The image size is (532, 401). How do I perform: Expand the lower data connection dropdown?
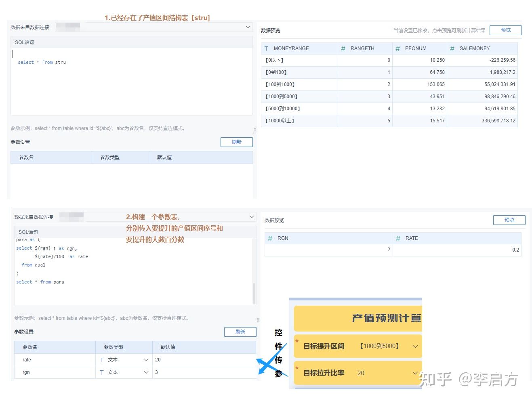(252, 217)
